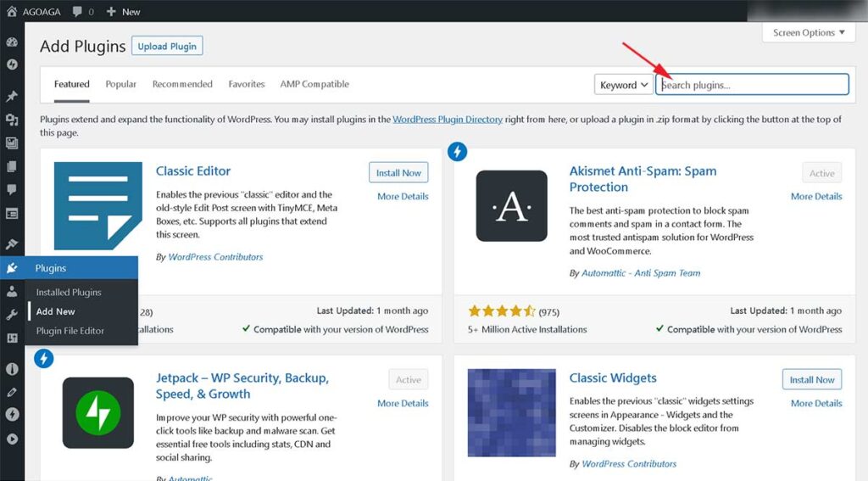Open the Keyword search type dropdown
Screen dimensions: 868x481
623,85
